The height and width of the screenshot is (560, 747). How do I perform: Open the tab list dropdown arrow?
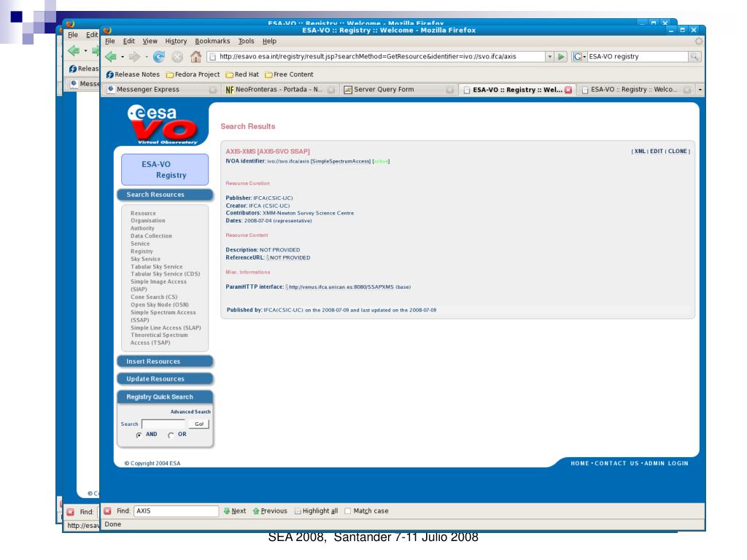coord(700,90)
